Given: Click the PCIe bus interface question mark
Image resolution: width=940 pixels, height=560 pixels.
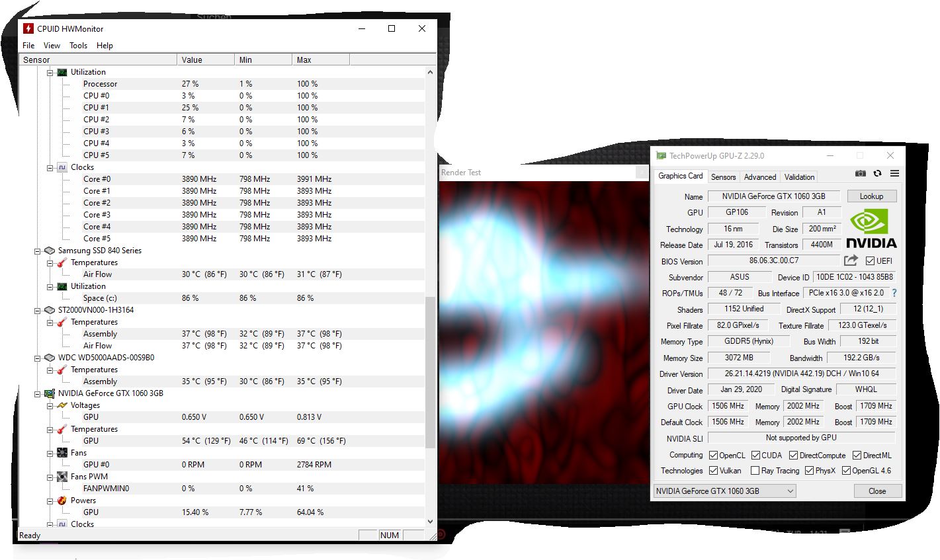Looking at the screenshot, I should pos(894,293).
